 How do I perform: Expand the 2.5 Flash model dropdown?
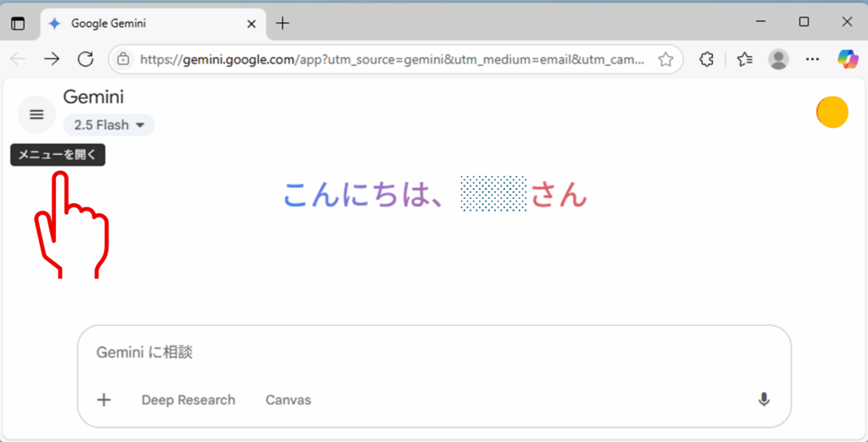(109, 125)
